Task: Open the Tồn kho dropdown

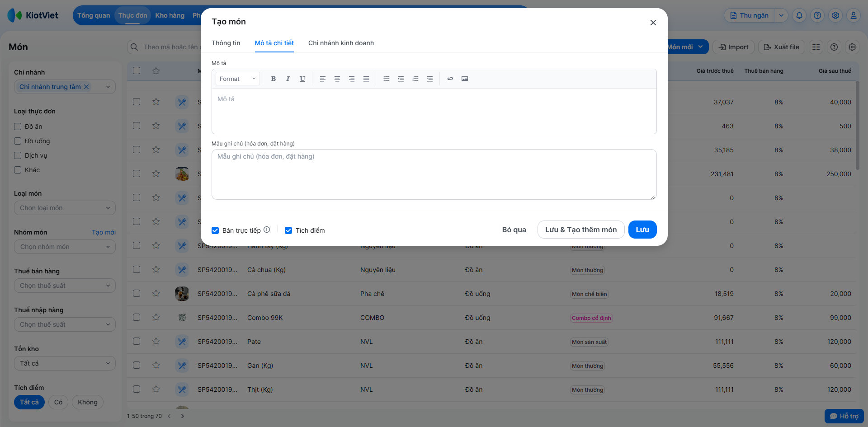Action: click(x=65, y=363)
